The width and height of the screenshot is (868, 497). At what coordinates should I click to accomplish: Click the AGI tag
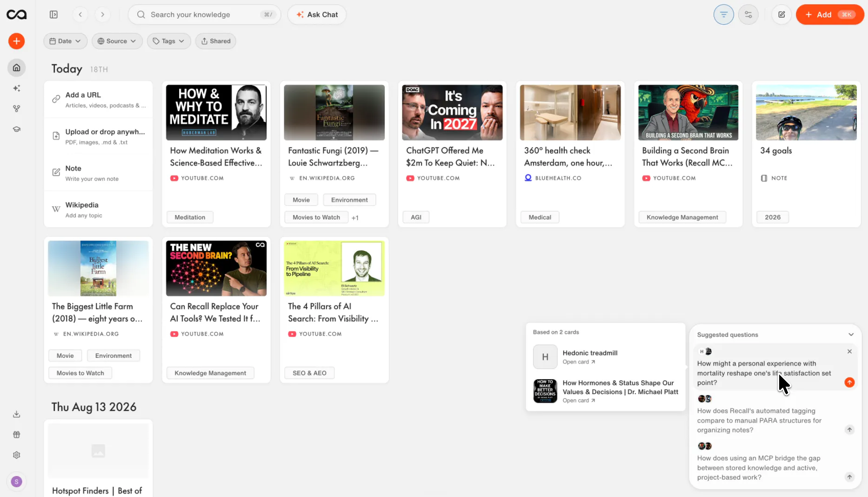click(416, 217)
